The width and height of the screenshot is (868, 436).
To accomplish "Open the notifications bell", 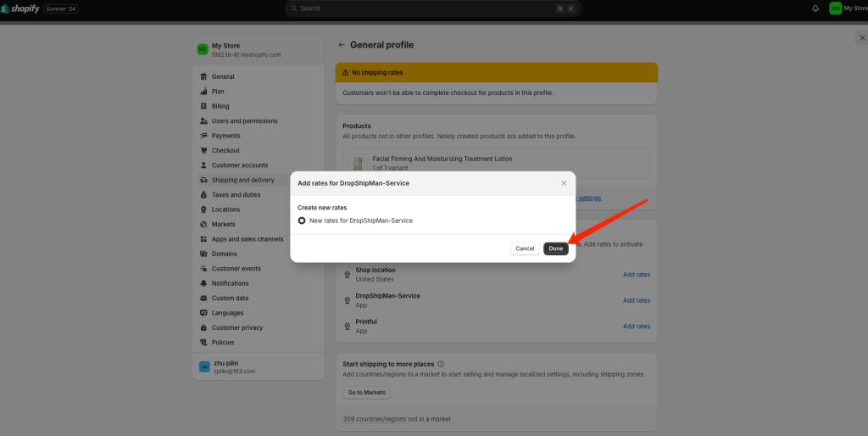I will click(x=815, y=8).
